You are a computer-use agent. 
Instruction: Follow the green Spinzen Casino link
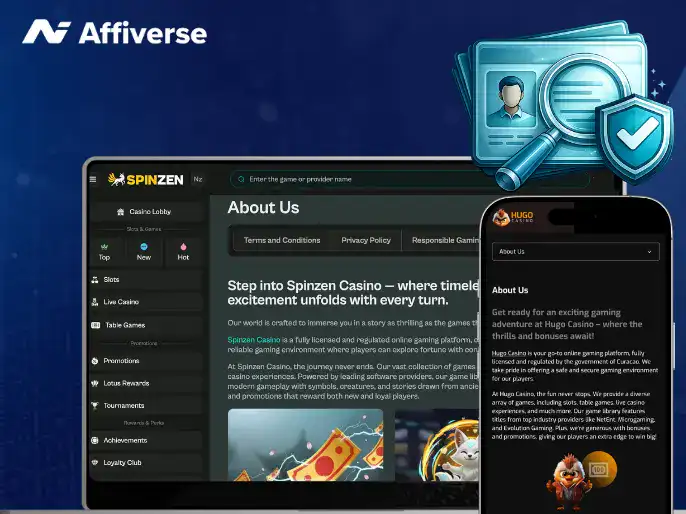coord(254,340)
